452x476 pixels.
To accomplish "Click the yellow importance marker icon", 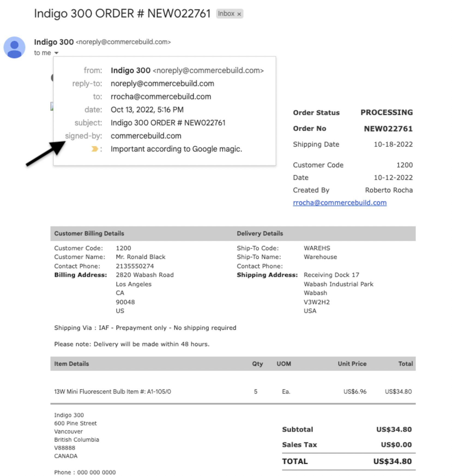I will pos(95,149).
